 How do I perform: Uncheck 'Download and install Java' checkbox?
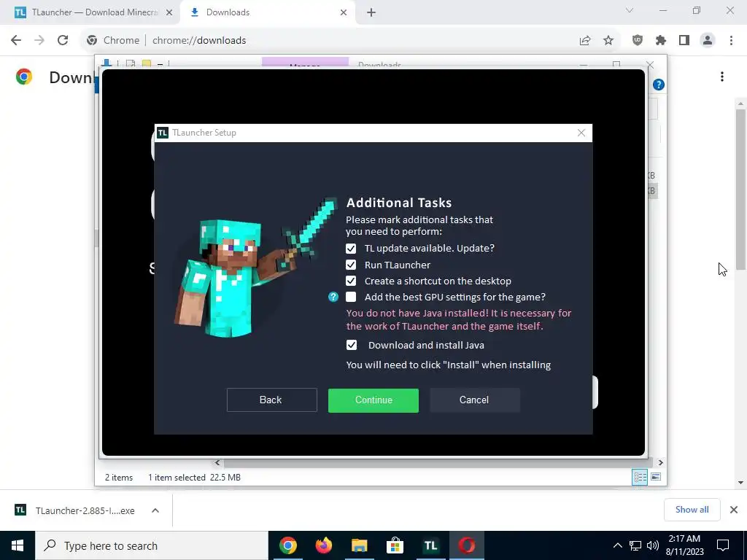(352, 345)
